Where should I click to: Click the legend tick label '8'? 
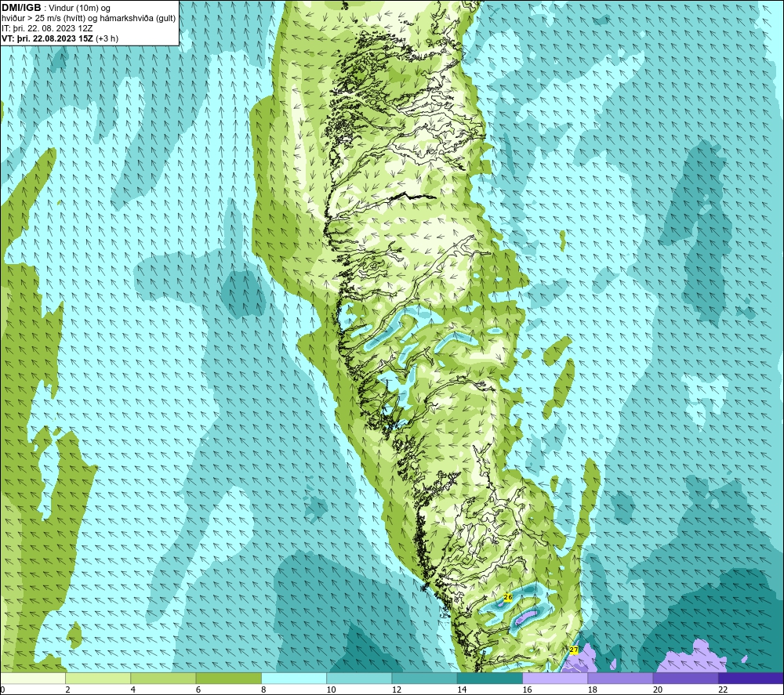(x=263, y=690)
